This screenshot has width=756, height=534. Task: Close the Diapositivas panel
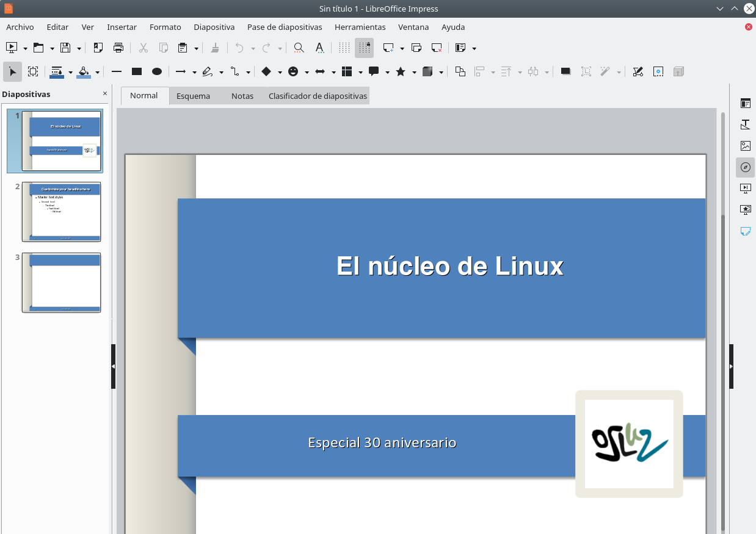(105, 93)
